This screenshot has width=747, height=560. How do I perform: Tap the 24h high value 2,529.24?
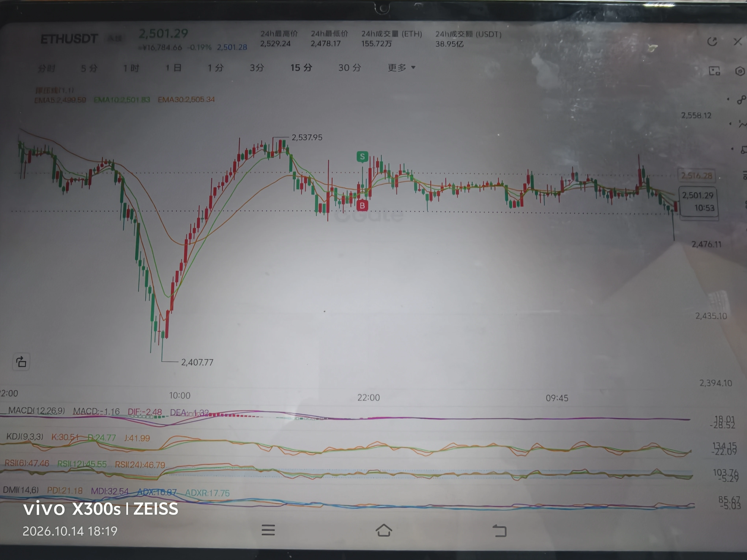(275, 44)
